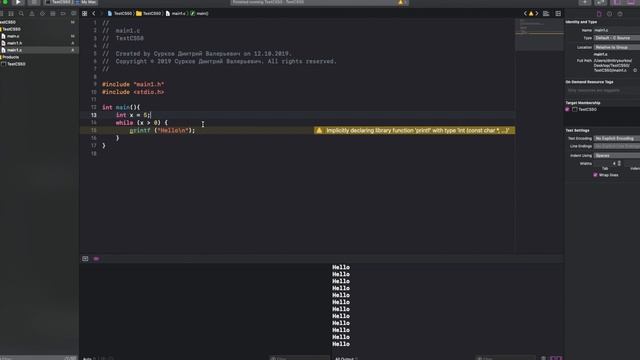640x360 pixels.
Task: Open the Test navigator diamond icon
Action: (42, 13)
